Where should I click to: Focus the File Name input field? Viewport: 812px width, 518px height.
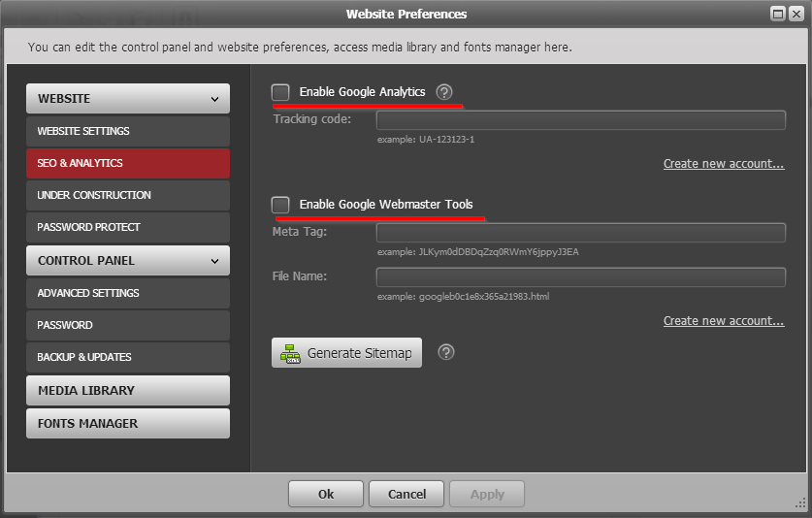[580, 277]
